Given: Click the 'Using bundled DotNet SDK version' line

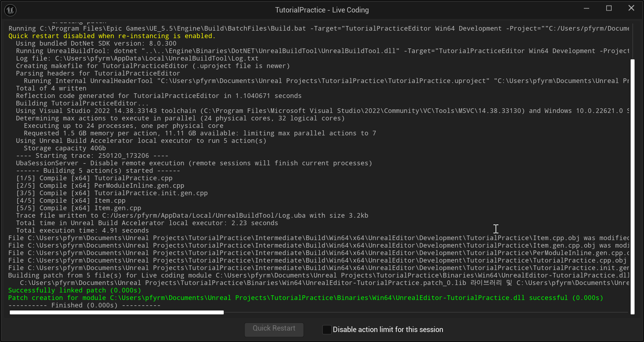Looking at the screenshot, I should click(x=96, y=43).
